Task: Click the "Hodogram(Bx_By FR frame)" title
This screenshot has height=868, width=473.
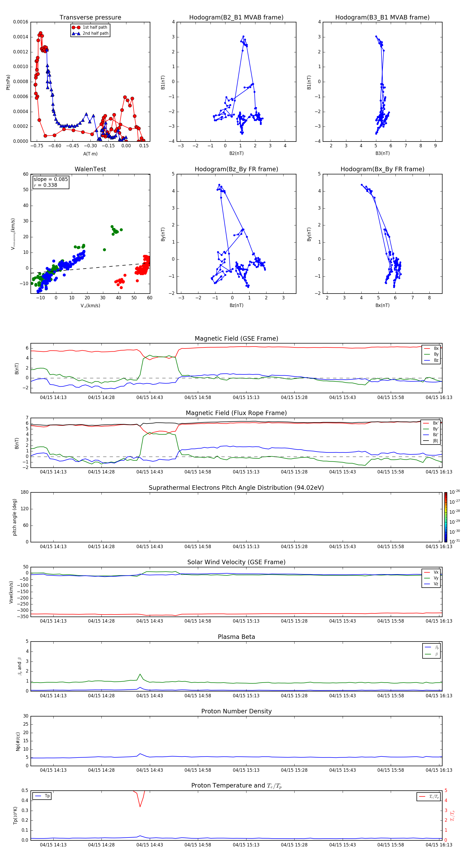Action: coord(382,169)
